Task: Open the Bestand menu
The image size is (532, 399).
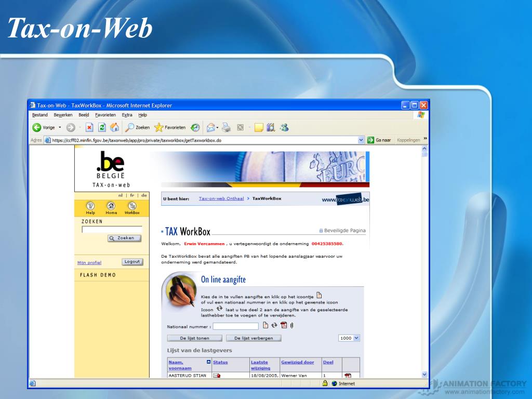Action: pos(39,115)
